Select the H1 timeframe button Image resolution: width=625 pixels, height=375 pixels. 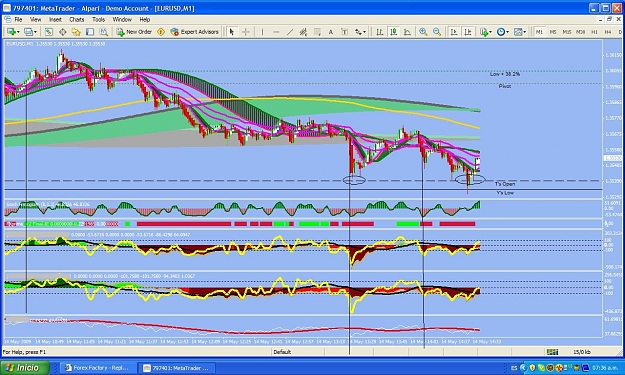[x=594, y=32]
